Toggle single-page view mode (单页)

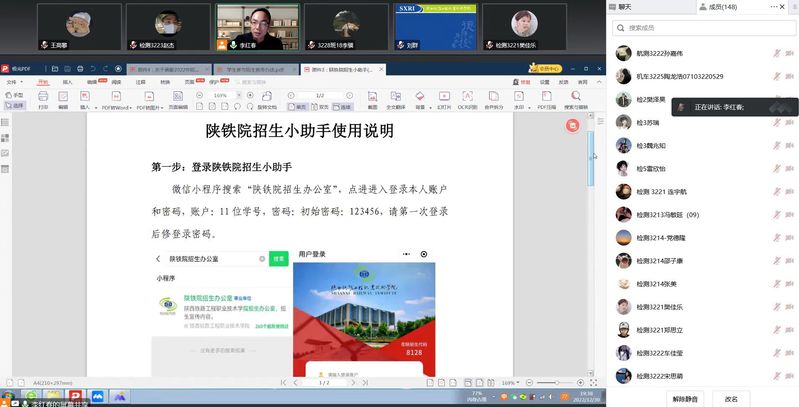click(x=298, y=106)
